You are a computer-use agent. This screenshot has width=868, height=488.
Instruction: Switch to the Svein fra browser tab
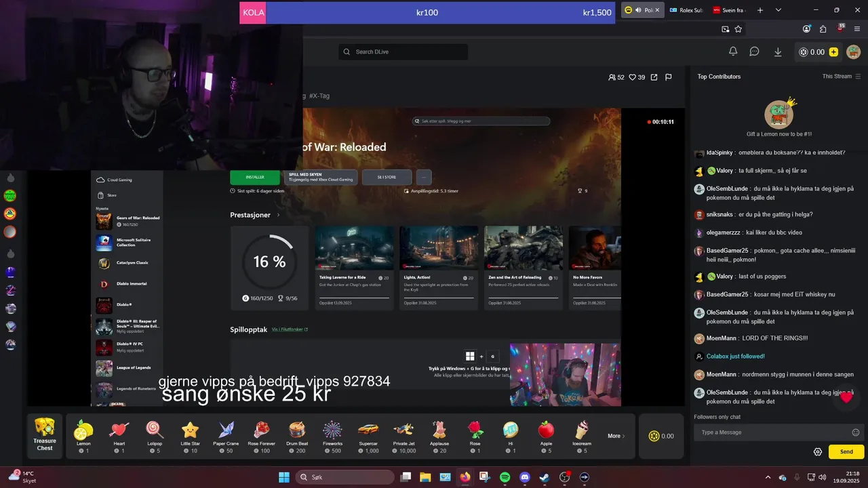pos(728,10)
